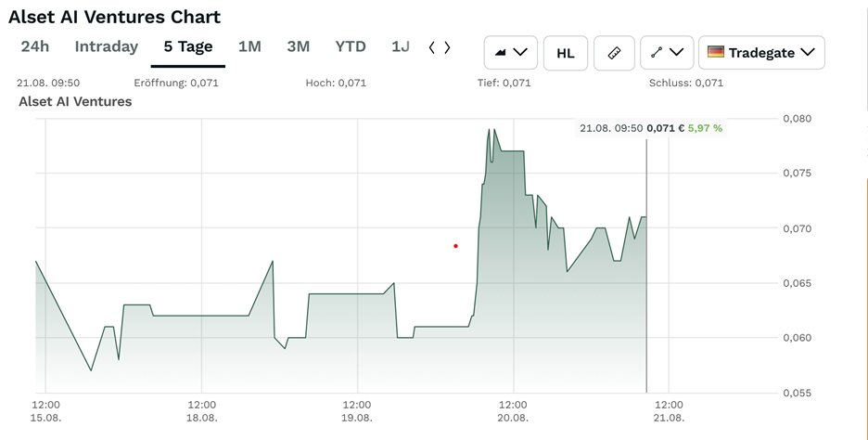868x440 pixels.
Task: Click the area chart icon
Action: 501,53
